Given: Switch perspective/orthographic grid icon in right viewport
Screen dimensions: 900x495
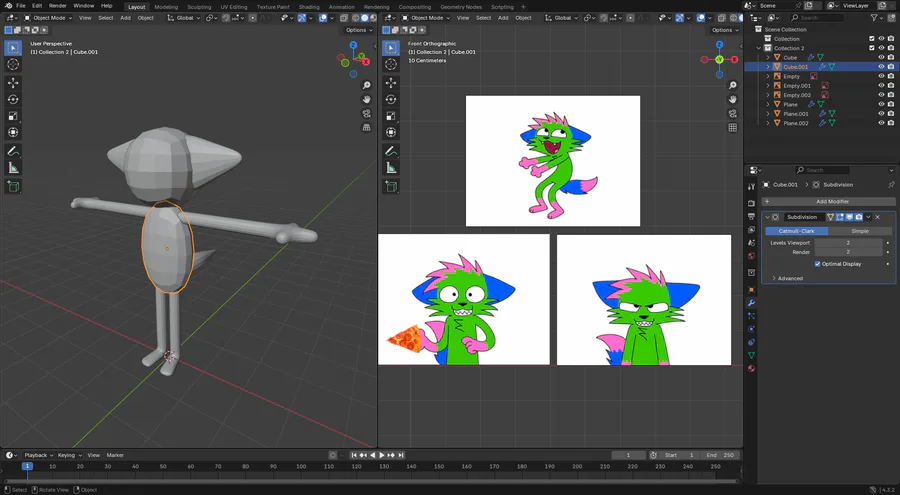Looking at the screenshot, I should (x=732, y=127).
